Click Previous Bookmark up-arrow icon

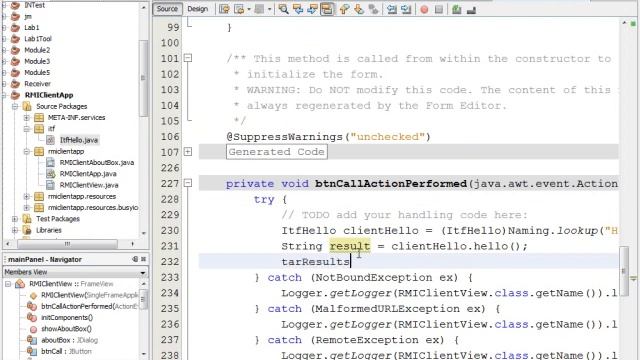tap(344, 9)
